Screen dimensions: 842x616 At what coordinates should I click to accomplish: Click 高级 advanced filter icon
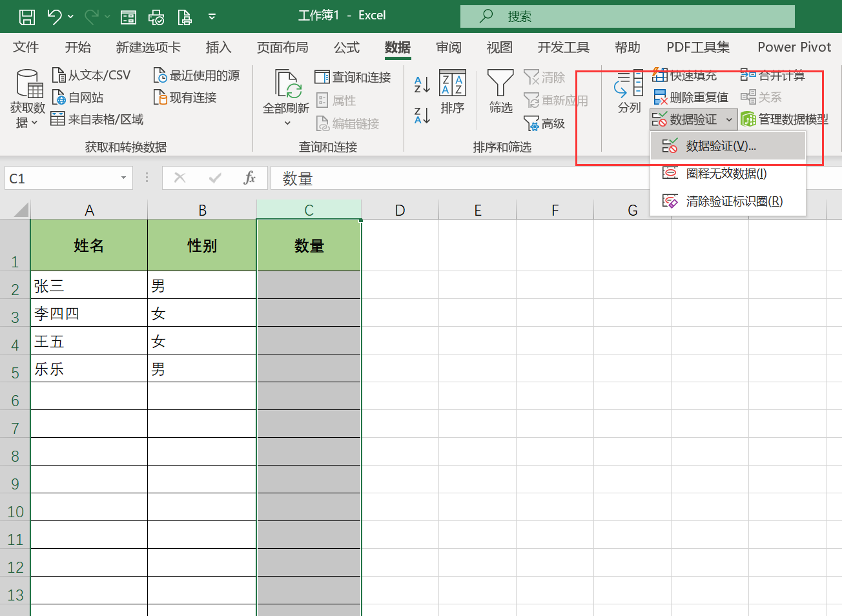[531, 123]
